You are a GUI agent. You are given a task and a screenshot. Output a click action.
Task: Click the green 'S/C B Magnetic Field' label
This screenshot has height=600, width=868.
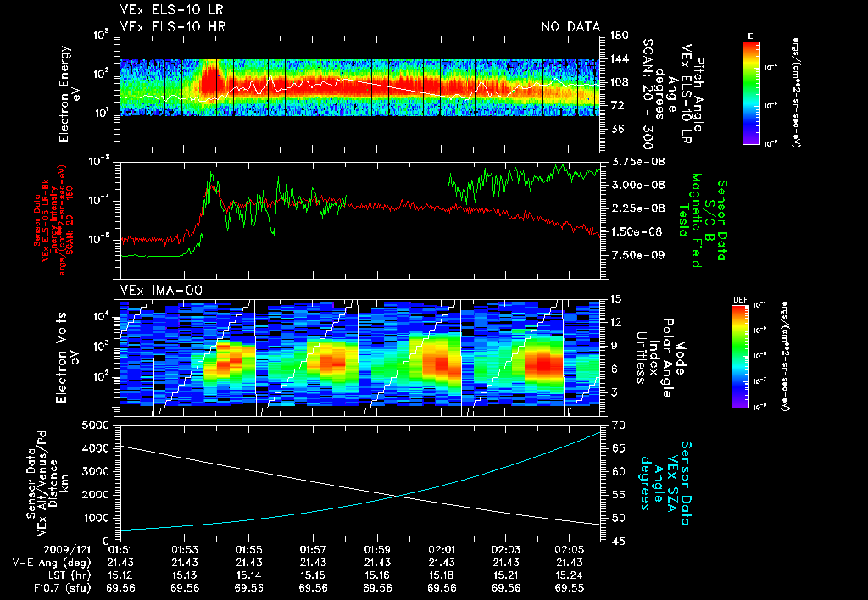703,220
